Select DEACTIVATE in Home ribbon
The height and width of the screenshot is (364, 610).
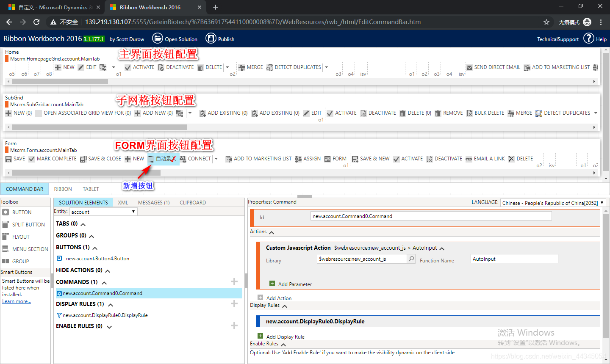coord(176,67)
